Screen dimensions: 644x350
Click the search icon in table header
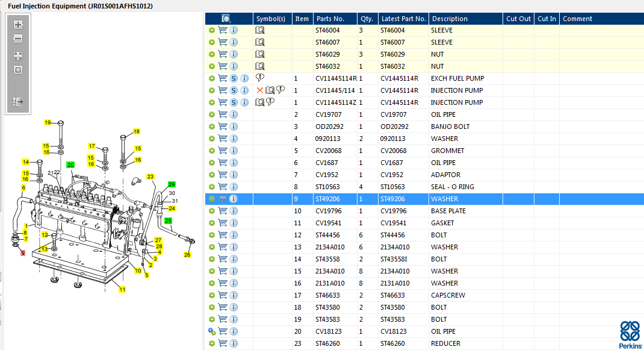pos(226,19)
